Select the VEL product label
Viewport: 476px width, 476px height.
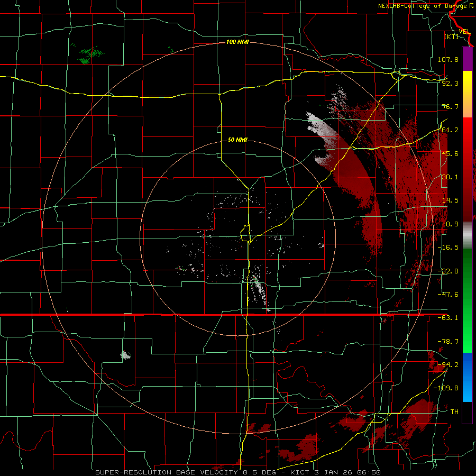(x=464, y=32)
